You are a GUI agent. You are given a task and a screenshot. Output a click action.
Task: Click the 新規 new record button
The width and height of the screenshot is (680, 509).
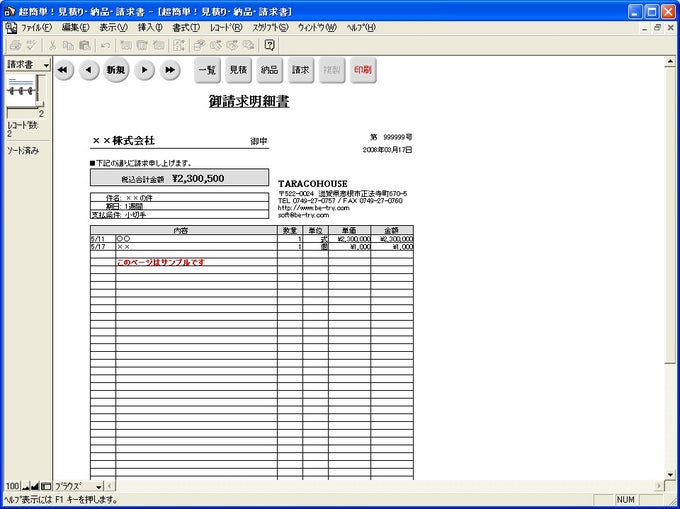click(116, 70)
